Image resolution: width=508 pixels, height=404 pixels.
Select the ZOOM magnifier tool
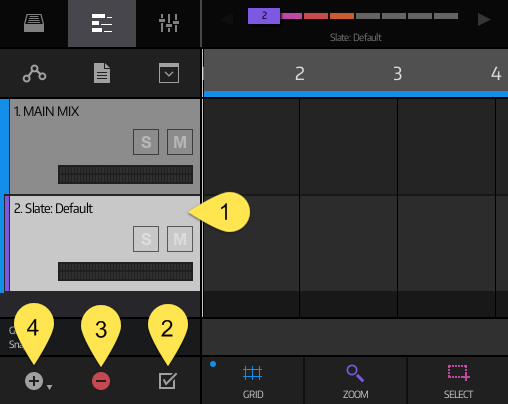pos(355,381)
